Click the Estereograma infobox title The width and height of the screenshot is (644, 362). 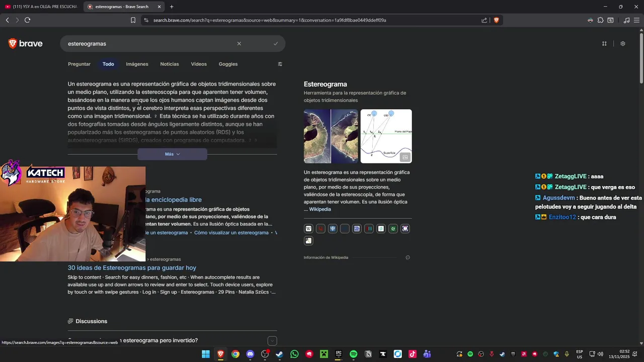(x=325, y=84)
